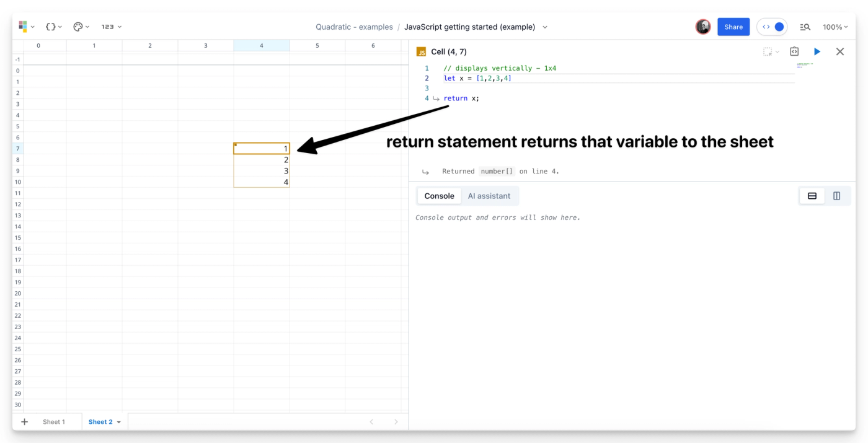Viewport: 868px width, 443px height.
Task: Select column header 2
Action: pos(150,46)
